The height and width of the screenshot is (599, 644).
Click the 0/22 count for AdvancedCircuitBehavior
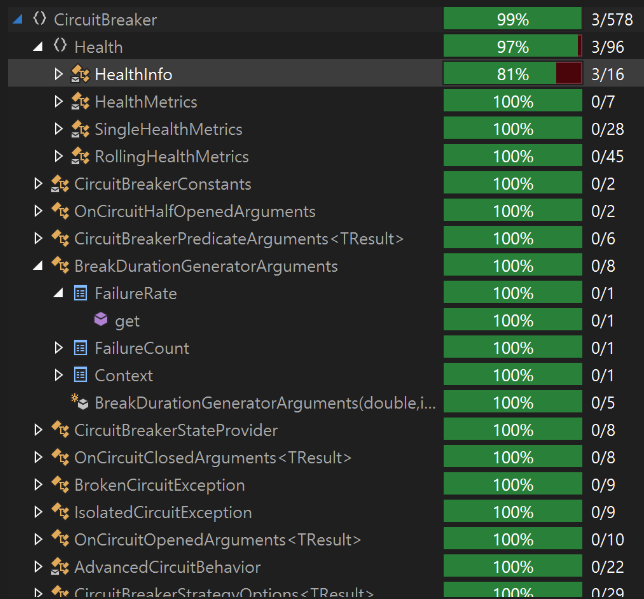coord(608,567)
